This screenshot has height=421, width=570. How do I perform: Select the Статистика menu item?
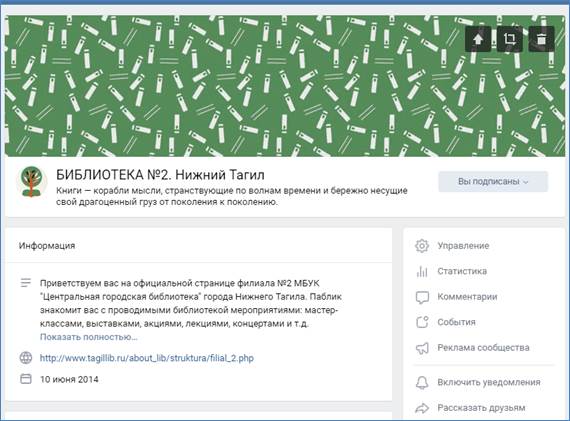pyautogui.click(x=462, y=271)
